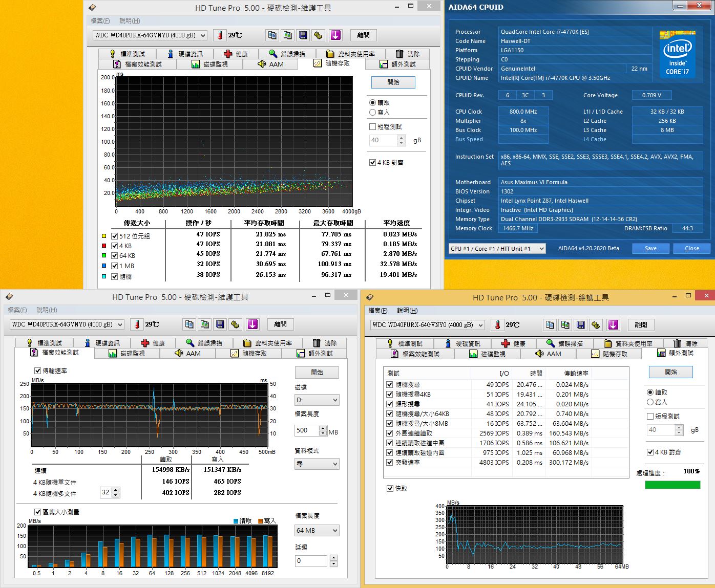Screen dimensions: 715x588
Task: Click HD Tune app icon in bottom-left window title bar
Action: pyautogui.click(x=9, y=297)
